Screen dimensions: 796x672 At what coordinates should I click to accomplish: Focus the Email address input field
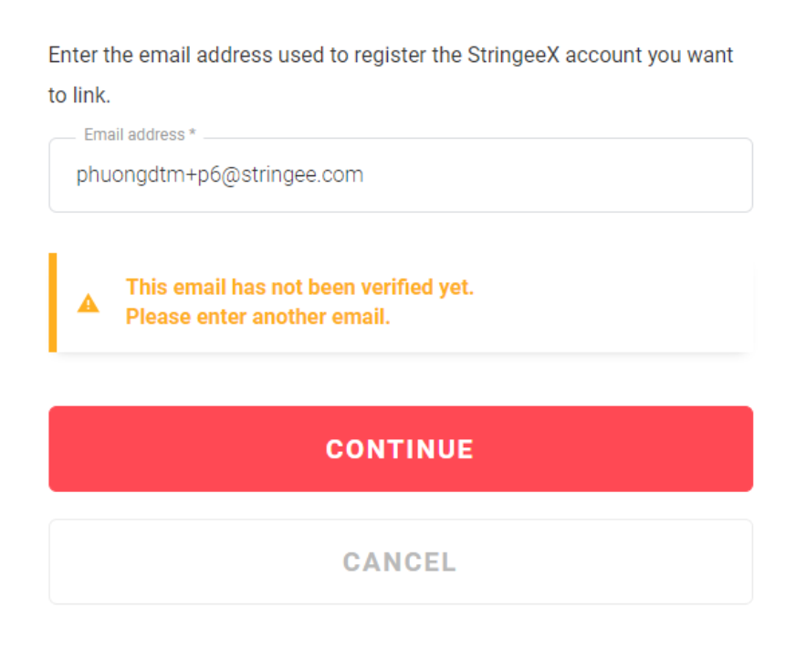click(x=400, y=175)
